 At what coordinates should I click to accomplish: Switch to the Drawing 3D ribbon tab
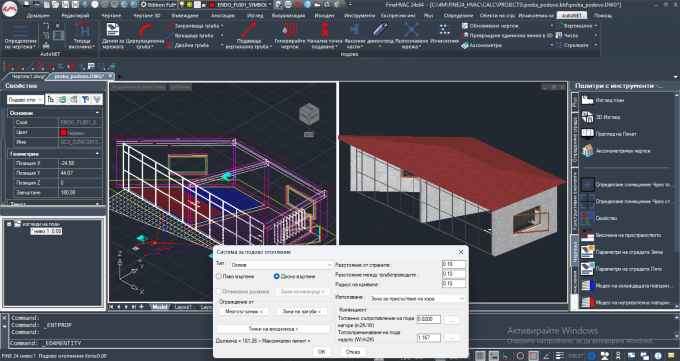(x=146, y=16)
